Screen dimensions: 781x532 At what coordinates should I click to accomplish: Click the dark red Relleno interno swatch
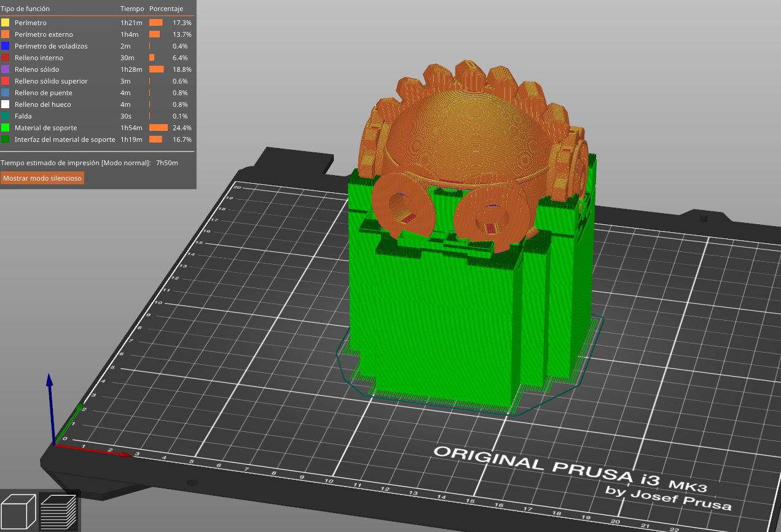pyautogui.click(x=5, y=57)
